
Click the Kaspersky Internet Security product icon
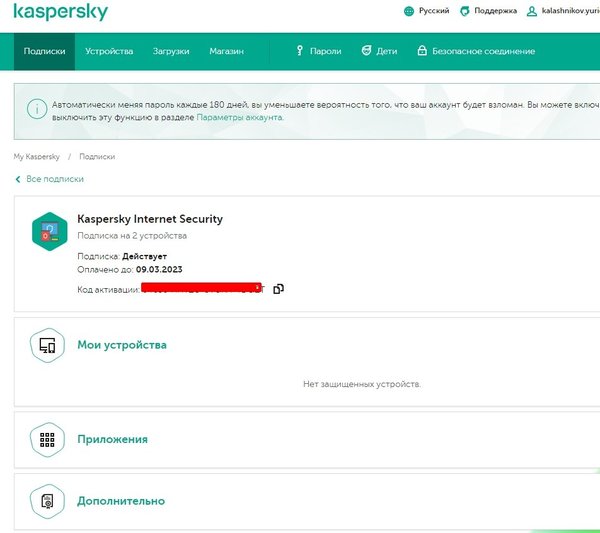pos(50,231)
